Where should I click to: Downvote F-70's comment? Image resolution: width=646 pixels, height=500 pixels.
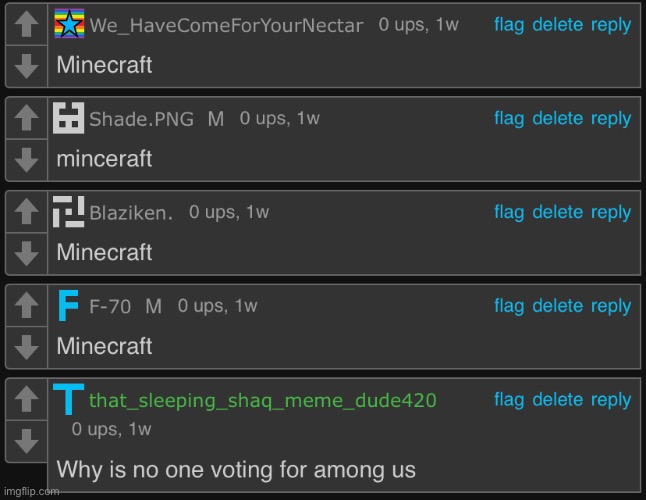26,347
